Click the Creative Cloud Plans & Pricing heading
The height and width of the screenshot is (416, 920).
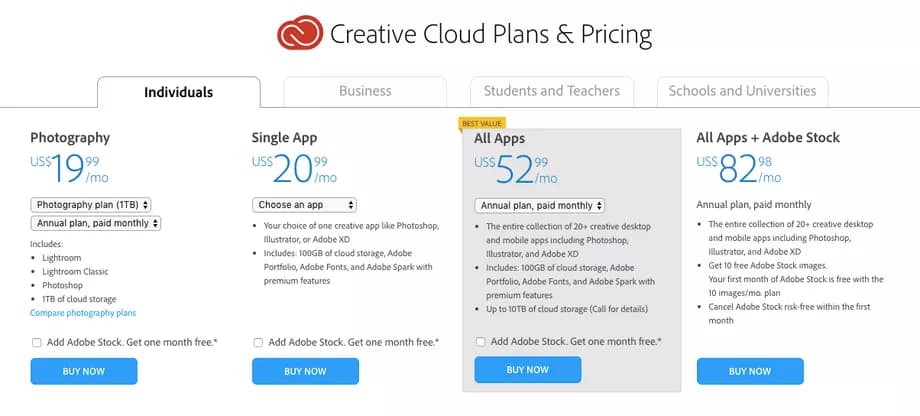[490, 35]
